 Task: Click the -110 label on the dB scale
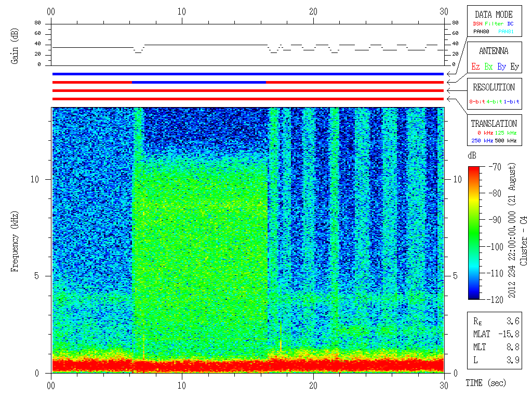point(496,273)
